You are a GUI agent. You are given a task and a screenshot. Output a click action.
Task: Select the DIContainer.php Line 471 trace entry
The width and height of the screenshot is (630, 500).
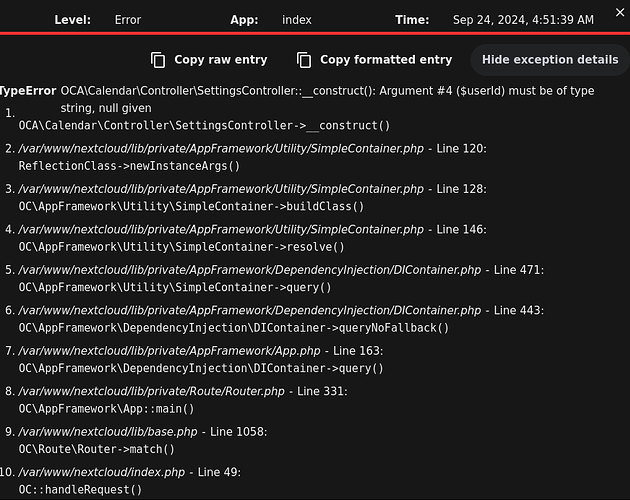[280, 270]
